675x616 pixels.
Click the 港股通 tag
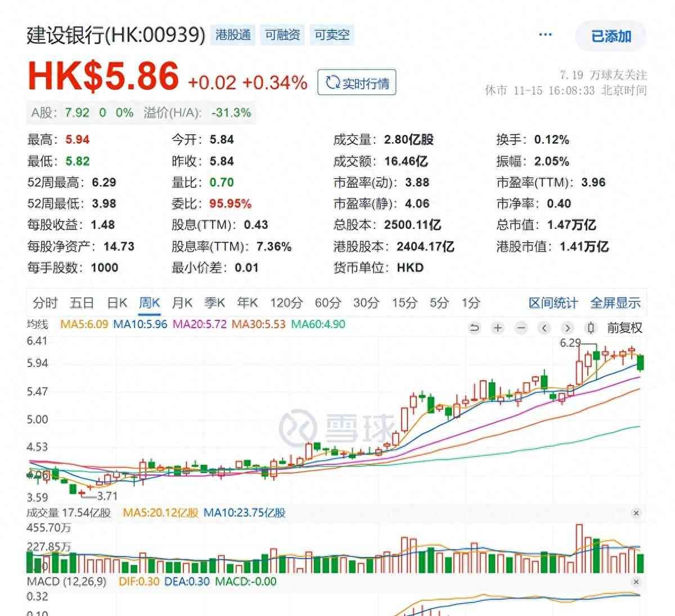point(233,35)
